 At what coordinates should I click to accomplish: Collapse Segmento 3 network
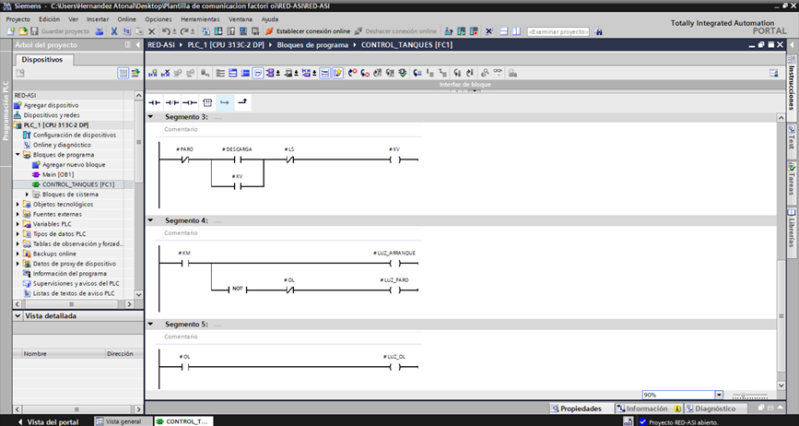click(152, 117)
